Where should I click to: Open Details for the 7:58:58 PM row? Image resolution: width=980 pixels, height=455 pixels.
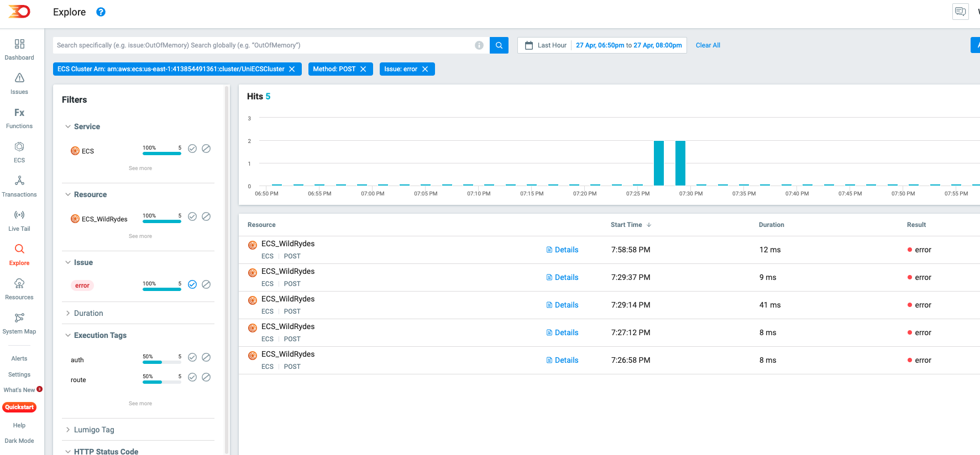[562, 250]
